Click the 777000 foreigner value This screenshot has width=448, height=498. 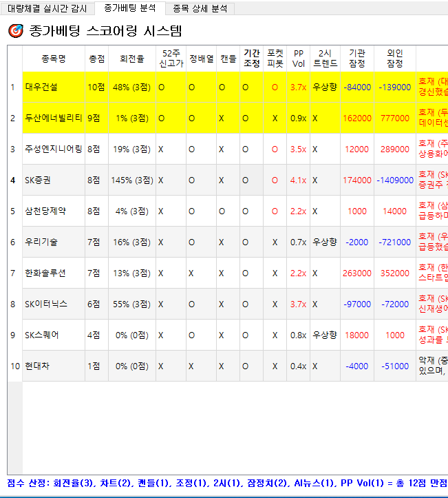(395, 118)
